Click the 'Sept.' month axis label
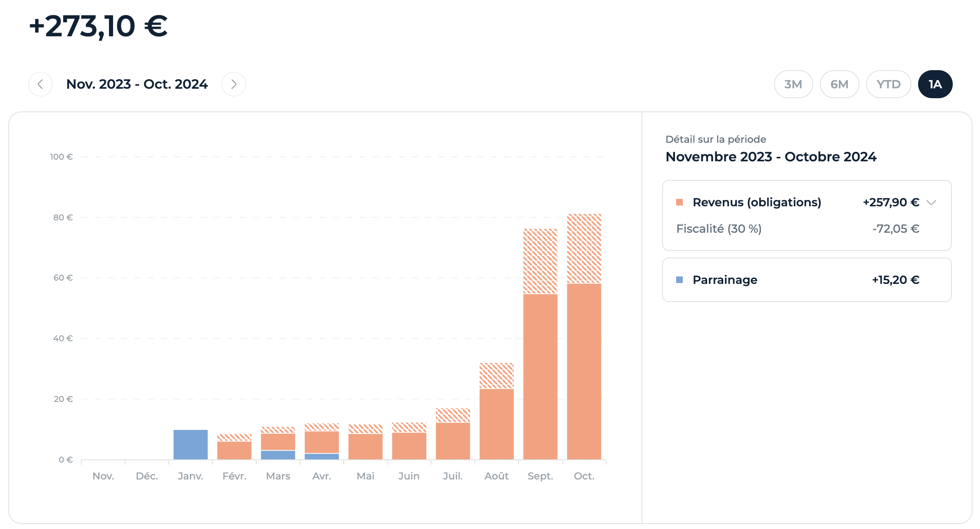This screenshot has height=529, width=980. pos(540,476)
